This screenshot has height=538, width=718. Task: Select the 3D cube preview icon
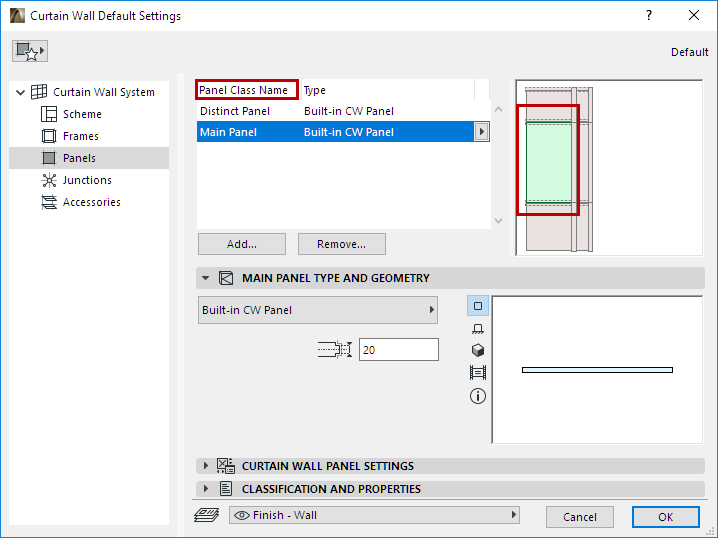(x=478, y=350)
